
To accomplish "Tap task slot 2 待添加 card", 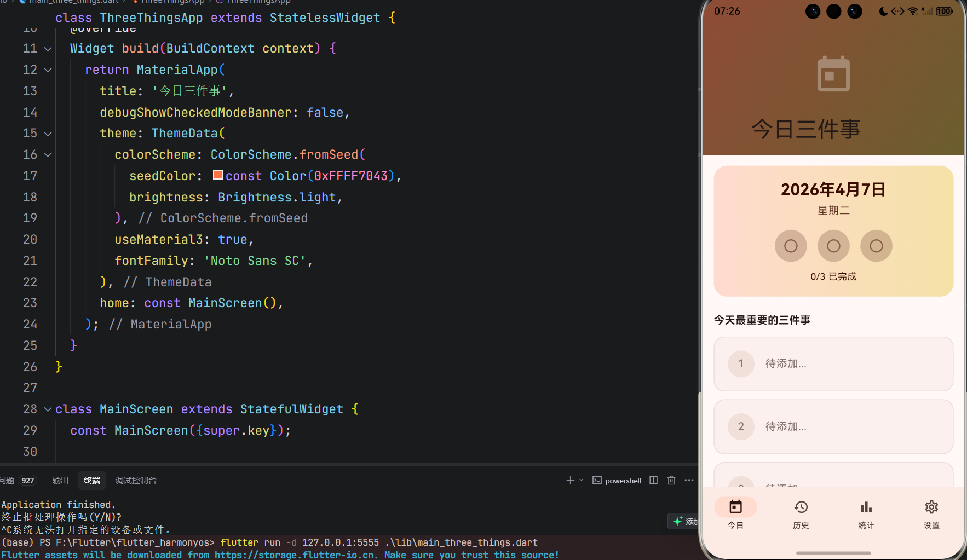I will (x=833, y=427).
